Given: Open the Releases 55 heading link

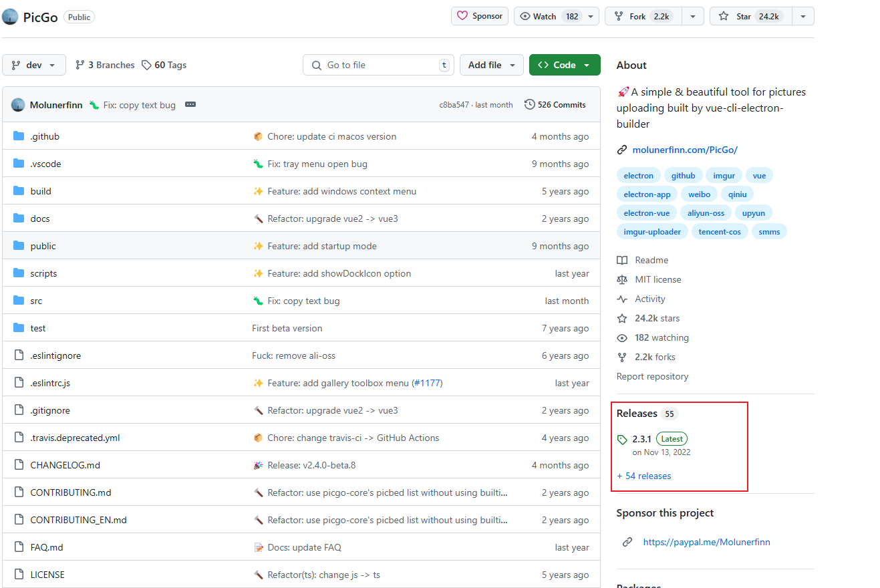Looking at the screenshot, I should click(x=647, y=414).
